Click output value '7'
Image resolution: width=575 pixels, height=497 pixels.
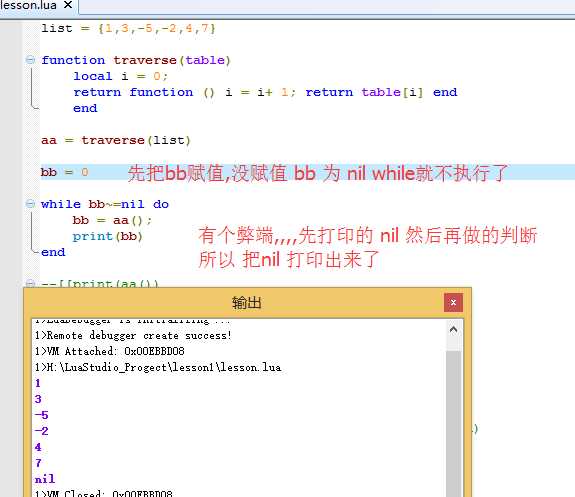pos(38,463)
